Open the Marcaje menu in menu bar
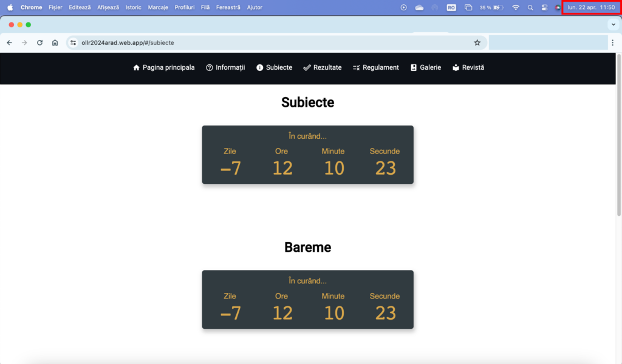The height and width of the screenshot is (364, 622). click(158, 7)
